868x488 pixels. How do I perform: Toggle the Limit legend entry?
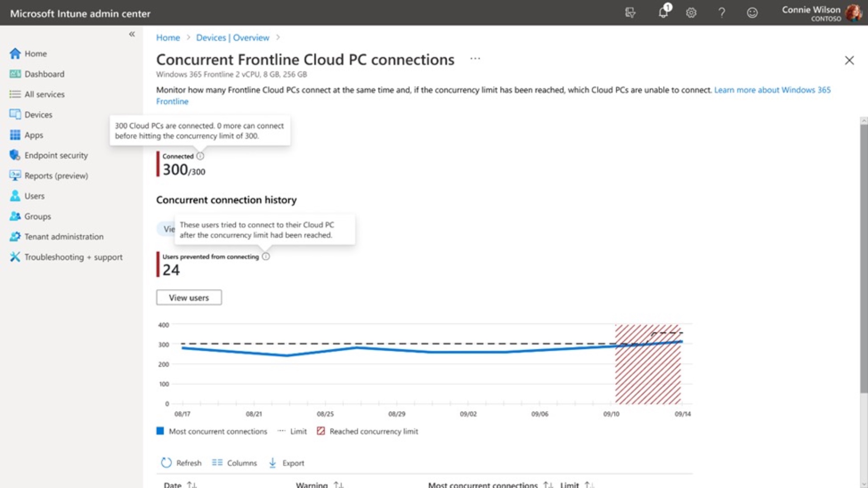[292, 431]
